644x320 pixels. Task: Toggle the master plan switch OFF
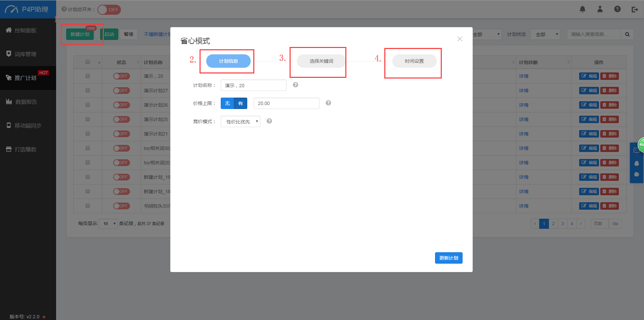point(109,10)
